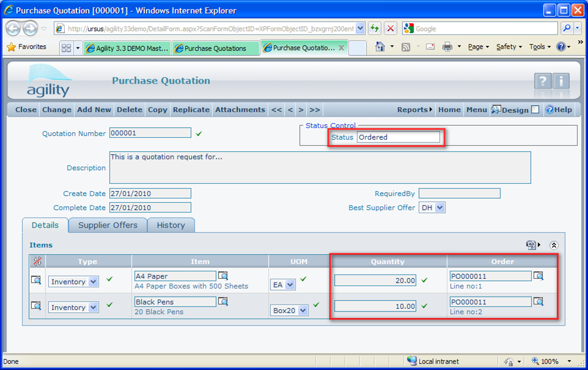Click the lookup icon next to A4 Paper
The width and height of the screenshot is (588, 370).
223,276
